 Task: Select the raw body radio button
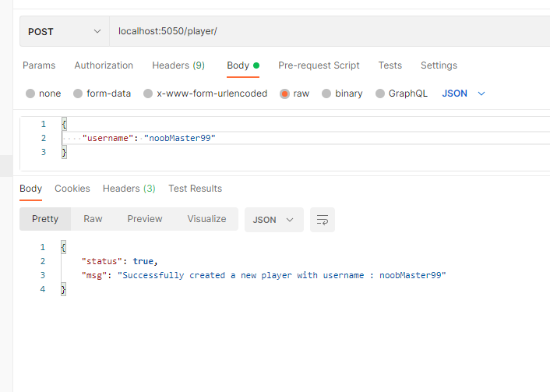[285, 94]
